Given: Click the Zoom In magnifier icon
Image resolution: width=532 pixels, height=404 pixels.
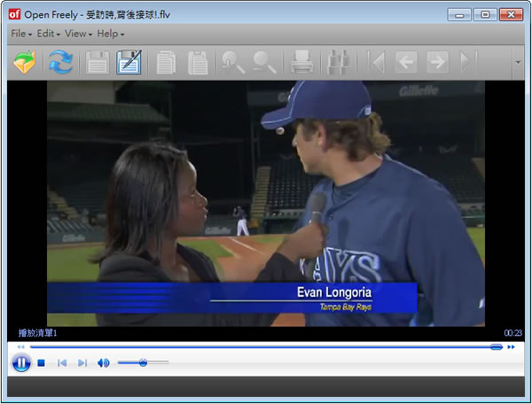Looking at the screenshot, I should pos(233,62).
